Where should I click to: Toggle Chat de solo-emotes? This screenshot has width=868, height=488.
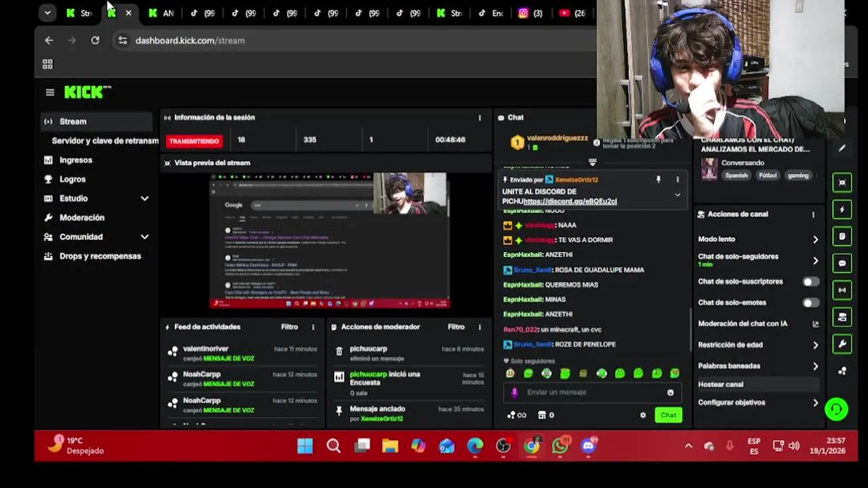[x=810, y=303]
